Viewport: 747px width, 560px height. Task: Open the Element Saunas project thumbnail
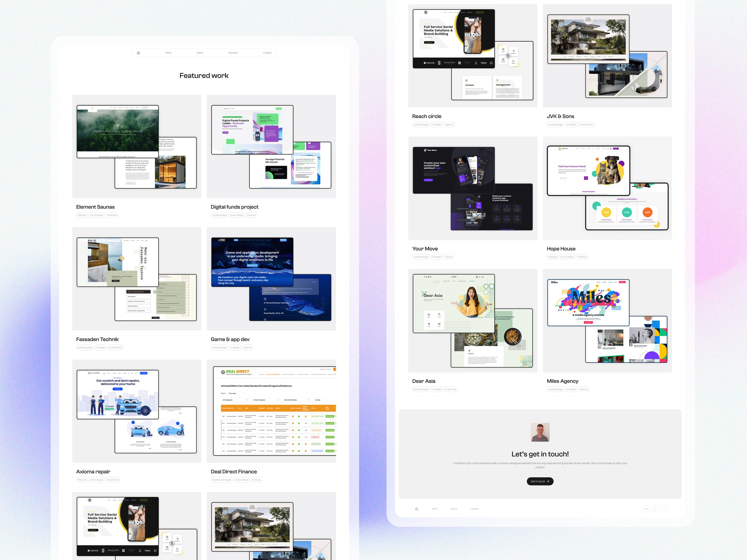(137, 147)
